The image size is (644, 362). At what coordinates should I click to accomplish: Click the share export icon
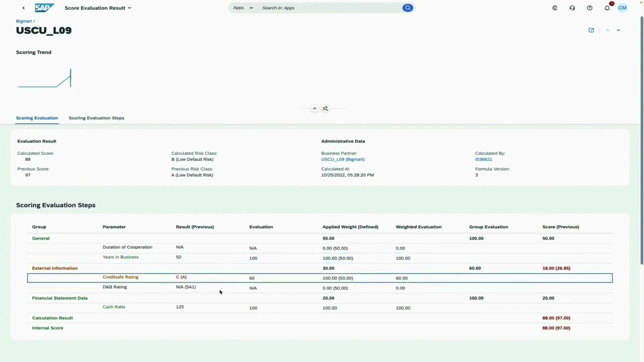click(x=591, y=30)
